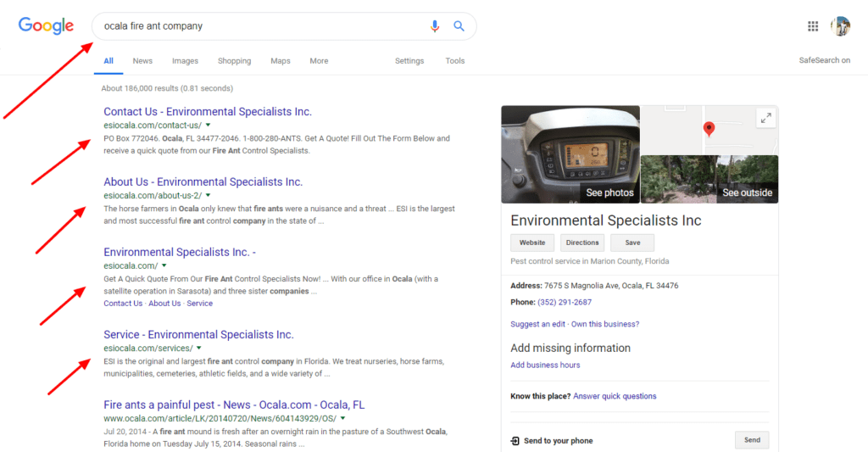The width and height of the screenshot is (868, 452).
Task: Expand the map with arrows icon
Action: pyautogui.click(x=766, y=118)
